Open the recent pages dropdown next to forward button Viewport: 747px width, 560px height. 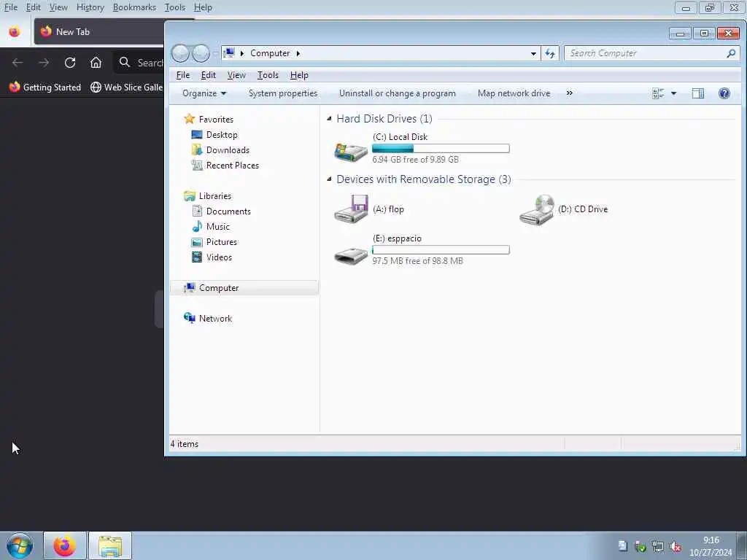click(x=215, y=53)
